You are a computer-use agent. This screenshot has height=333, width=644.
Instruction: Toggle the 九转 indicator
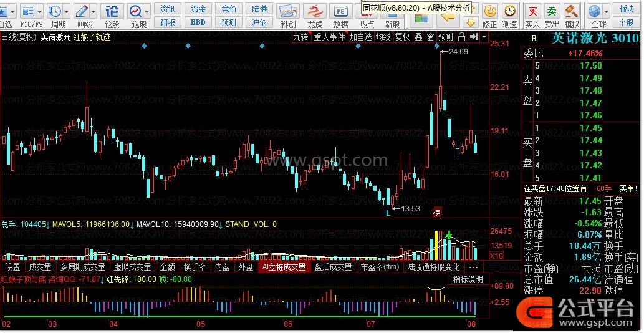tap(300, 37)
